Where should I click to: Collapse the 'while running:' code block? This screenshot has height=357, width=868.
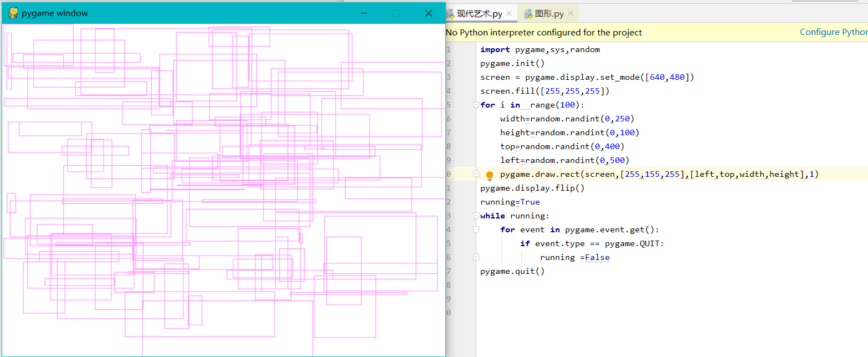click(476, 216)
